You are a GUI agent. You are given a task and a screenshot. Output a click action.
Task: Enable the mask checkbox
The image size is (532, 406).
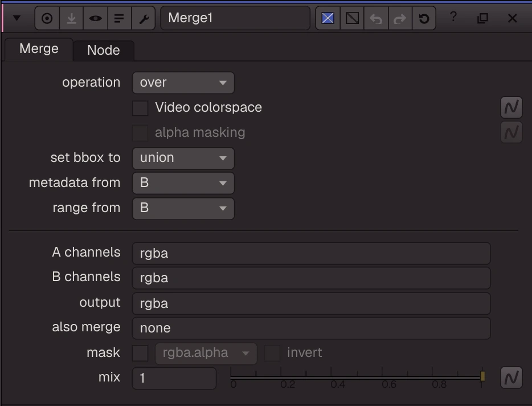pyautogui.click(x=140, y=353)
